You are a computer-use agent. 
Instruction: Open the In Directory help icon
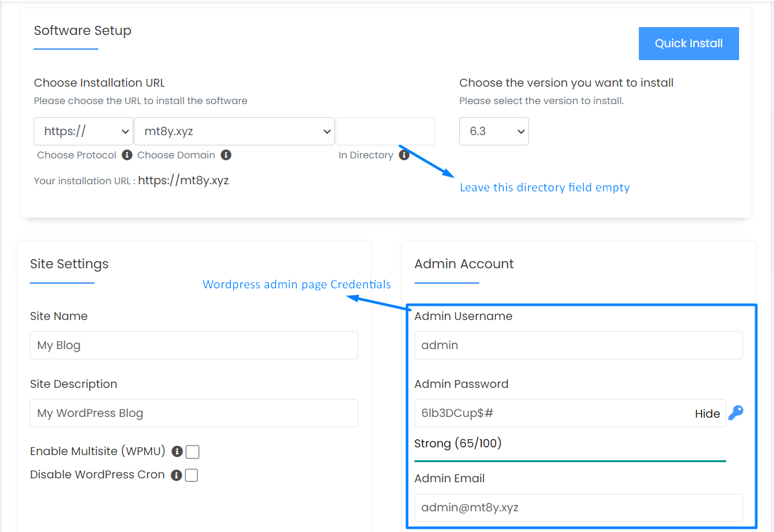click(x=404, y=155)
